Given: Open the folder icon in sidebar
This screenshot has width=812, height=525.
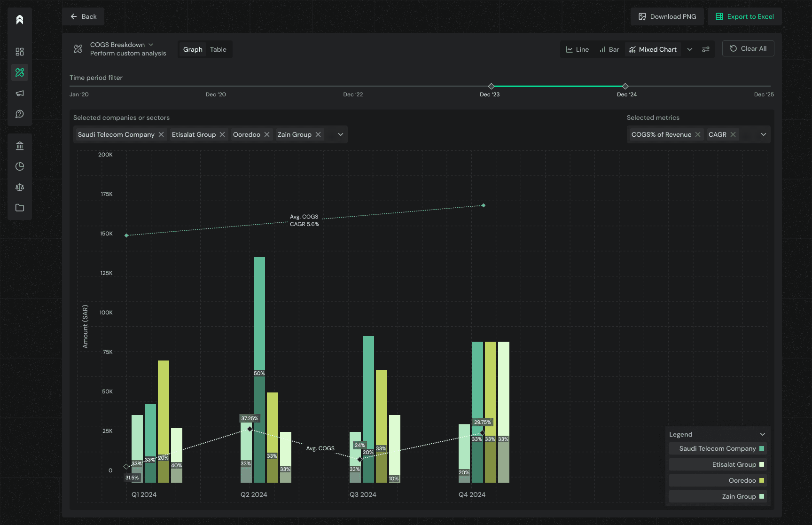Looking at the screenshot, I should click(x=20, y=208).
